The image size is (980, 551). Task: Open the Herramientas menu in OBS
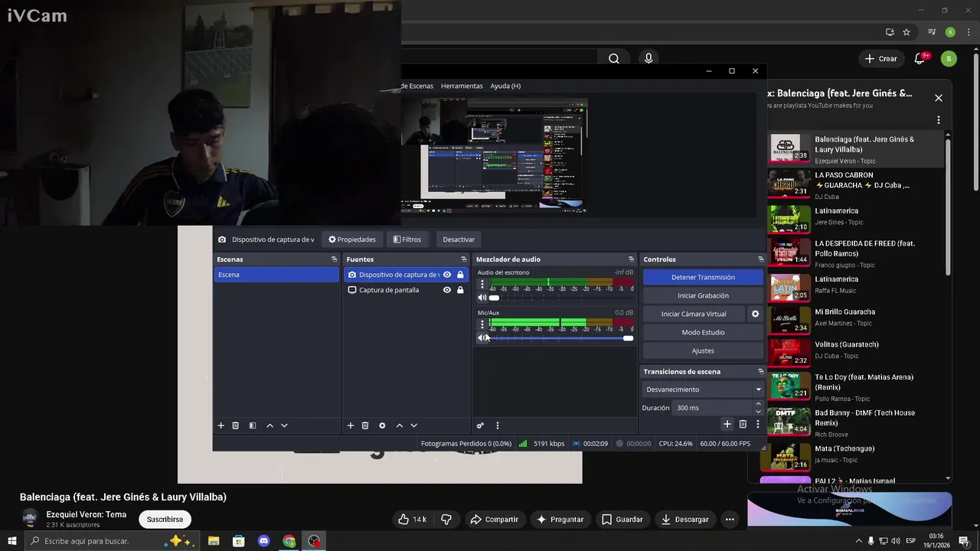coord(462,86)
